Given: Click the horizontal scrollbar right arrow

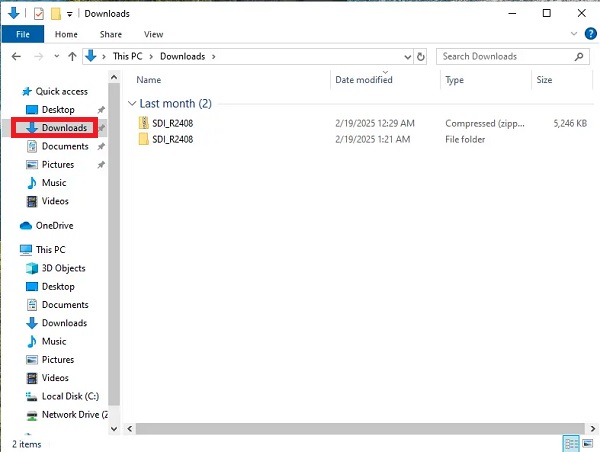Looking at the screenshot, I should 593,429.
